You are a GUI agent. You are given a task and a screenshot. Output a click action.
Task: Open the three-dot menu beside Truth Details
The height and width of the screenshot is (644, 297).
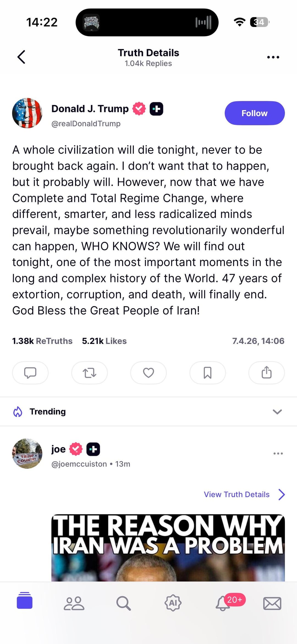pos(273,57)
